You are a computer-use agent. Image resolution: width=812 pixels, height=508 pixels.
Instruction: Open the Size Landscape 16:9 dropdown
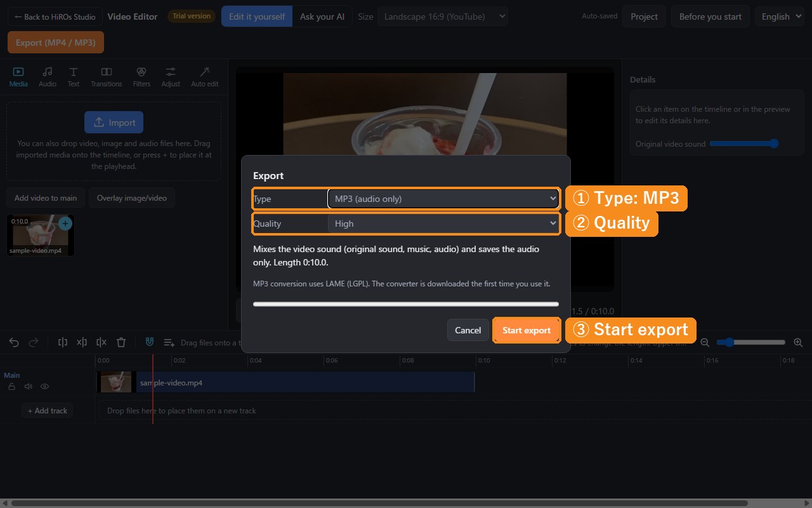[x=443, y=17]
